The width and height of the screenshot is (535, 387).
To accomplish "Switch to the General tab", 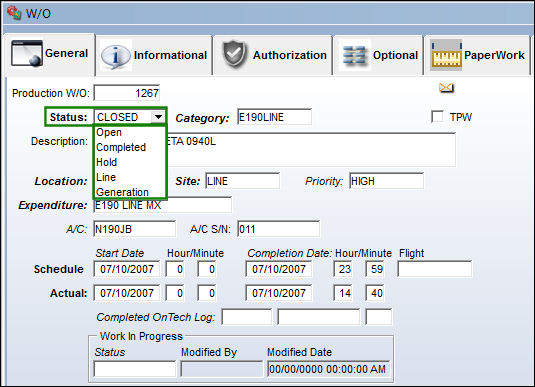I will 49,54.
